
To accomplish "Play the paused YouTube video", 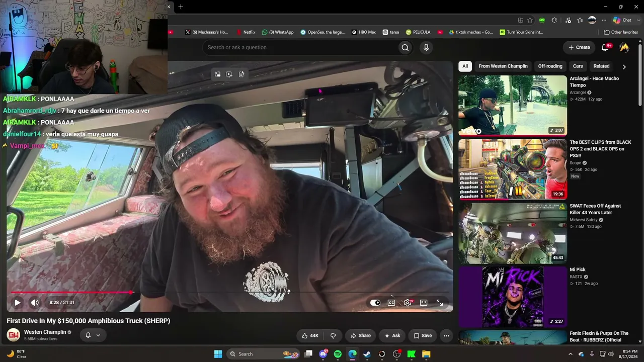I will pos(18,303).
